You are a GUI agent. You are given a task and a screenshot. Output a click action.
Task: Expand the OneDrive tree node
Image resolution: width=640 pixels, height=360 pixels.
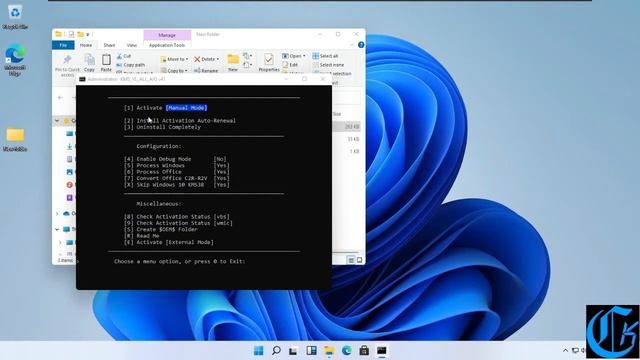coord(57,213)
